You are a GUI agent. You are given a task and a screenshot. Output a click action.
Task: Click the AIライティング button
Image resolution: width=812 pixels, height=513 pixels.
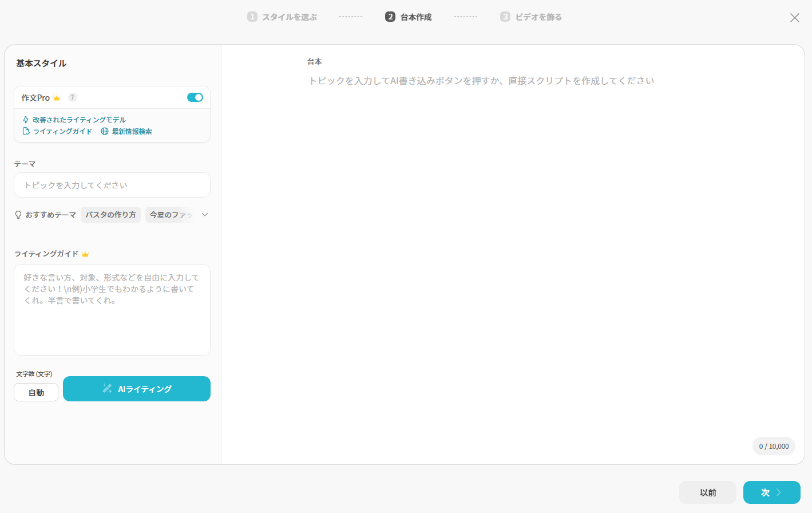click(x=137, y=389)
